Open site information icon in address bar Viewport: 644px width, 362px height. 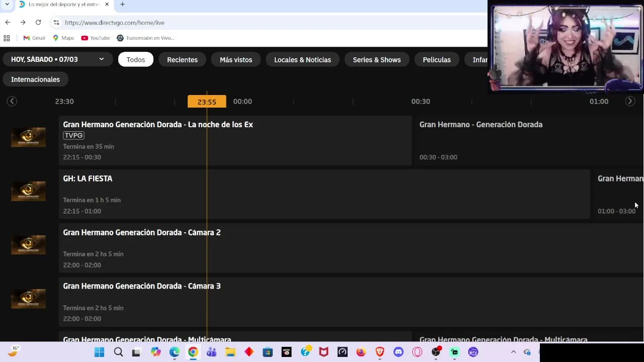56,23
